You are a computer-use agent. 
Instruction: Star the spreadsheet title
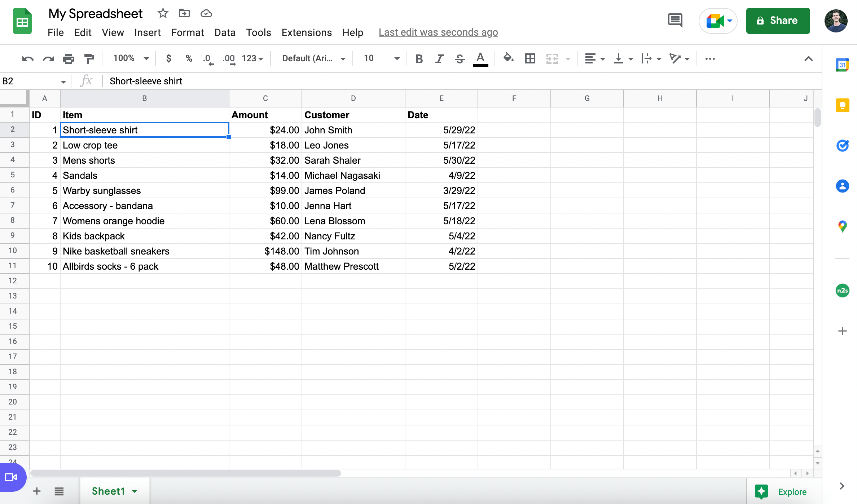(x=163, y=14)
